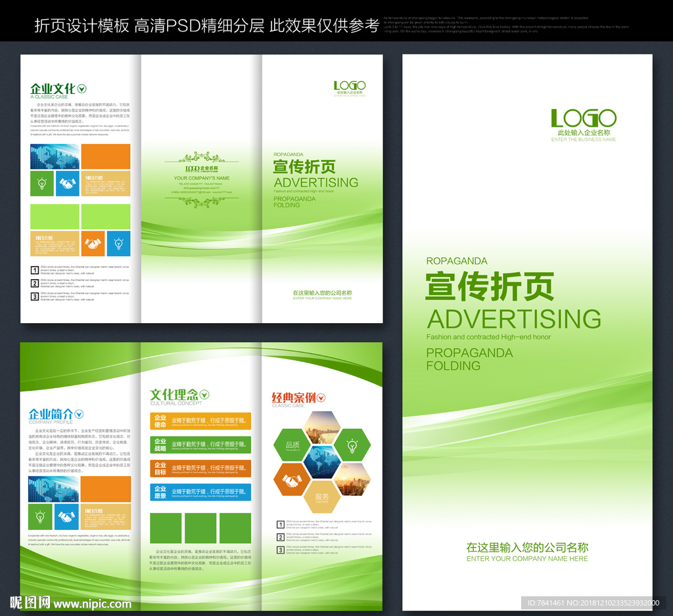Select the green 企业战略 banner bar
The width and height of the screenshot is (673, 616).
tap(200, 445)
